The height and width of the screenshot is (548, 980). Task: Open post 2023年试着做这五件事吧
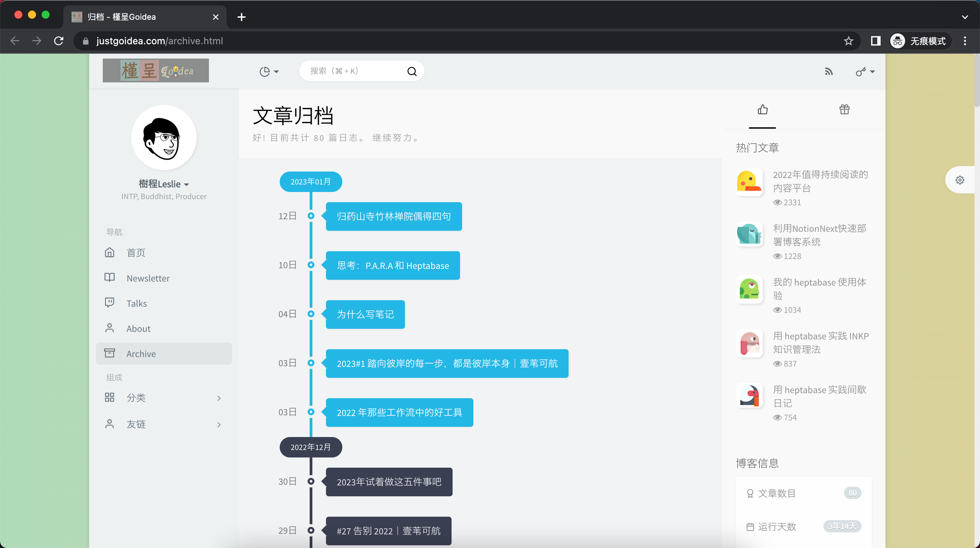click(x=389, y=482)
